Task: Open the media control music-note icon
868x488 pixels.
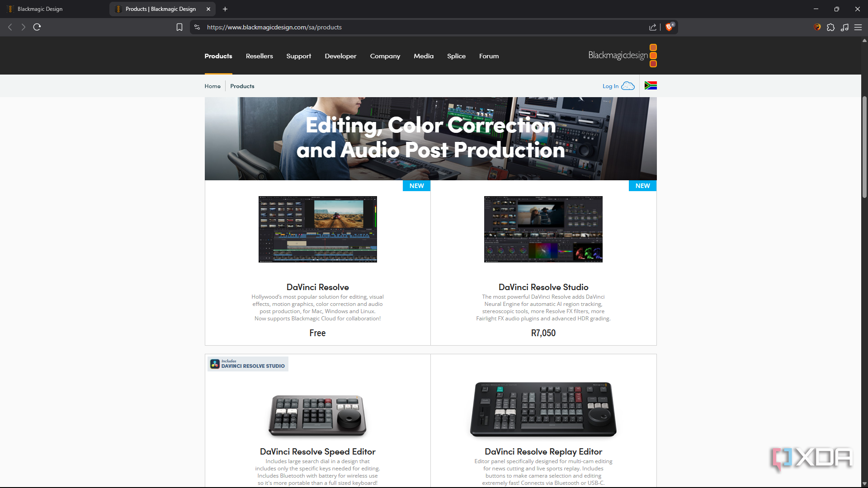Action: pos(844,27)
